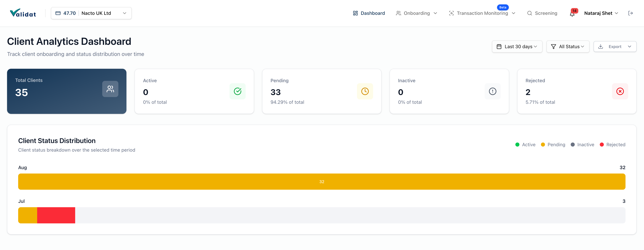The image size is (644, 250).
Task: Click the Jul month label
Action: coord(22,201)
